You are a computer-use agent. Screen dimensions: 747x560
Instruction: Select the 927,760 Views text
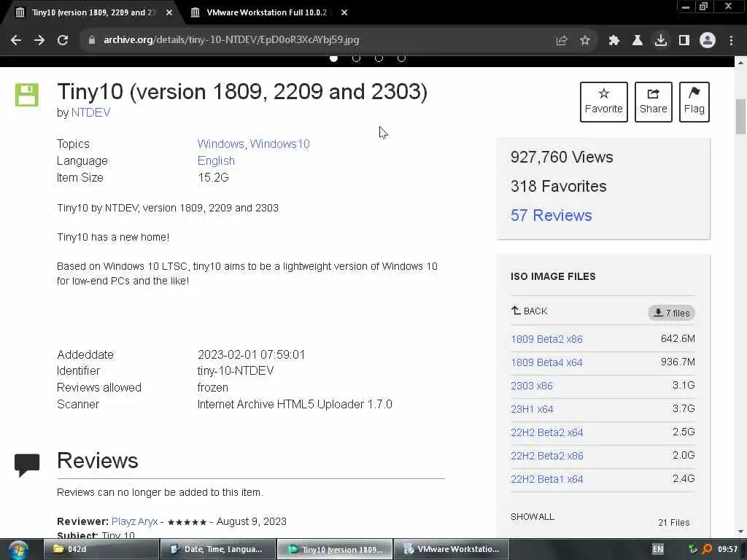pos(562,157)
